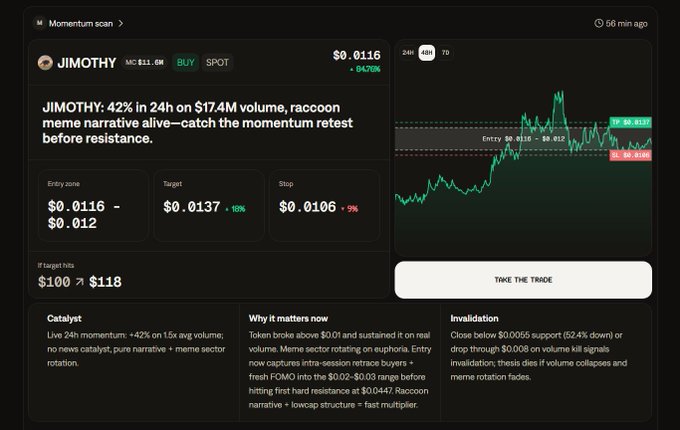Click the green TP $0.0137 chart marker
The height and width of the screenshot is (430, 680).
click(631, 122)
